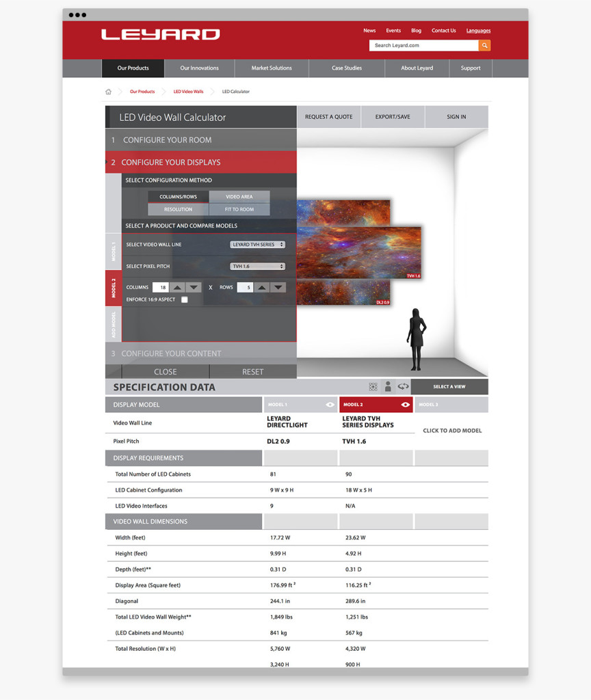This screenshot has height=700, width=591.
Task: Click the orange search magnifier icon
Action: pos(484,46)
